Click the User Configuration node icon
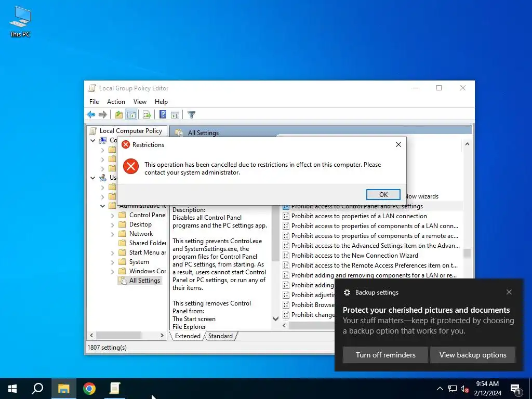The height and width of the screenshot is (399, 532). [103, 178]
